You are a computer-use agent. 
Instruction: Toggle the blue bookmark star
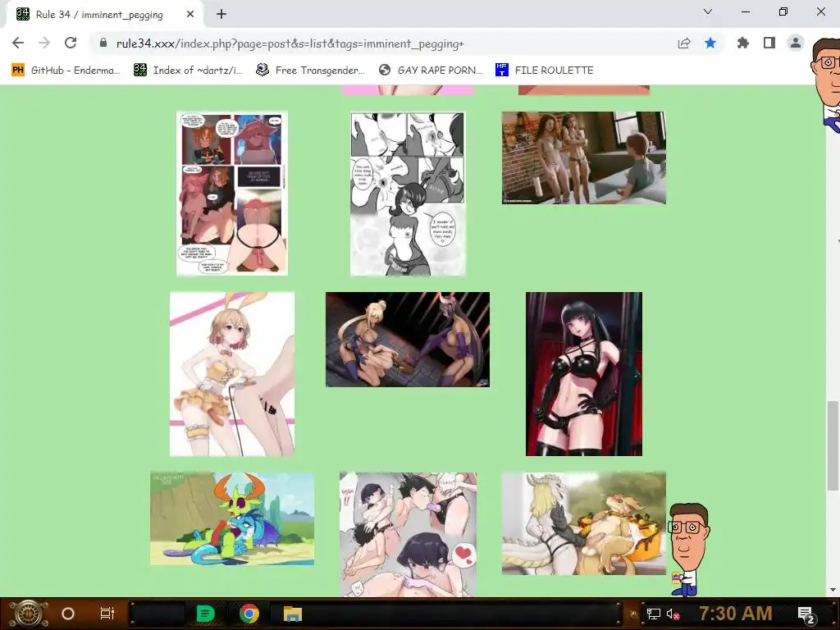(710, 43)
